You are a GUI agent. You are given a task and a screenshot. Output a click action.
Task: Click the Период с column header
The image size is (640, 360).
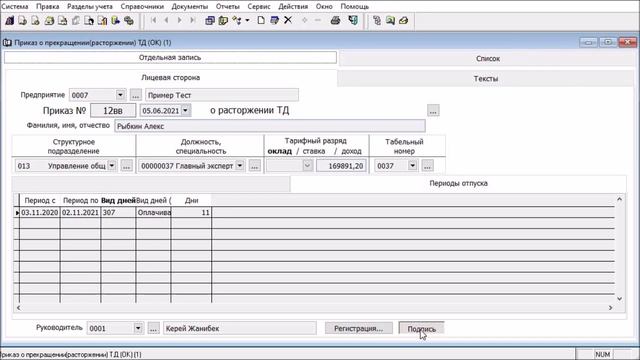(40, 200)
